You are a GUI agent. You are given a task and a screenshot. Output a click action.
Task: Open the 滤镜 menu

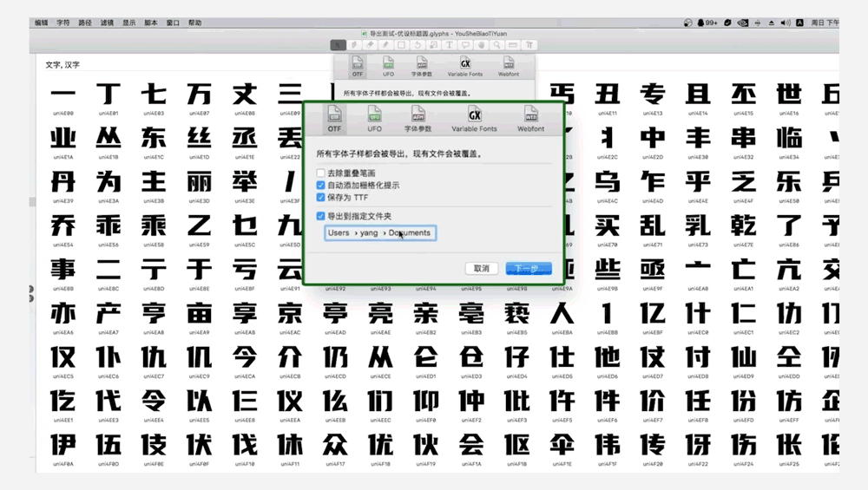coord(107,23)
